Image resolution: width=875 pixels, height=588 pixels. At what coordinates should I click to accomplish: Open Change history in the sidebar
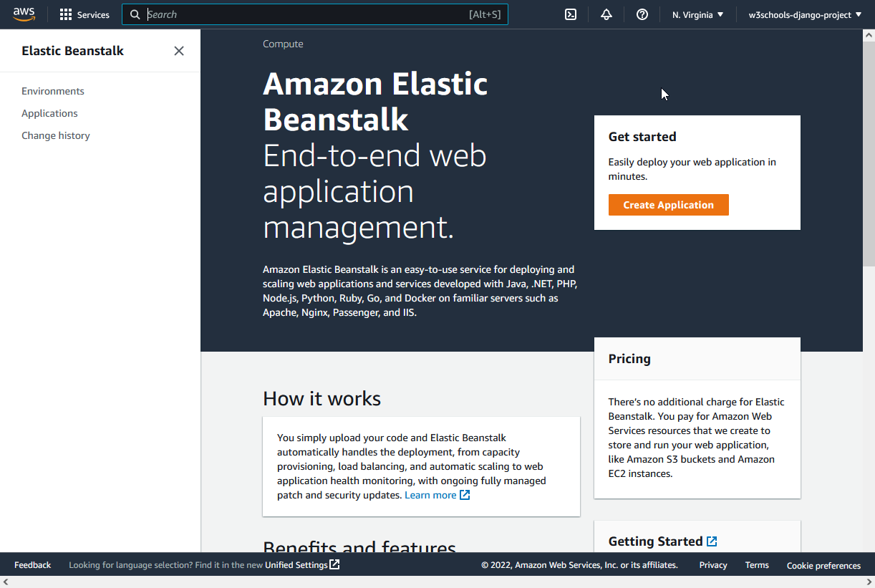pos(56,135)
